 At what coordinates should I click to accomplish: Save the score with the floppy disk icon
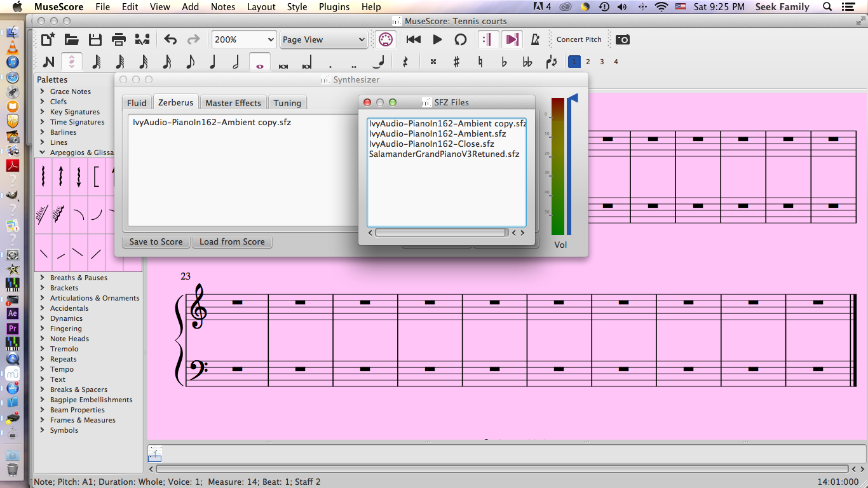[x=95, y=39]
